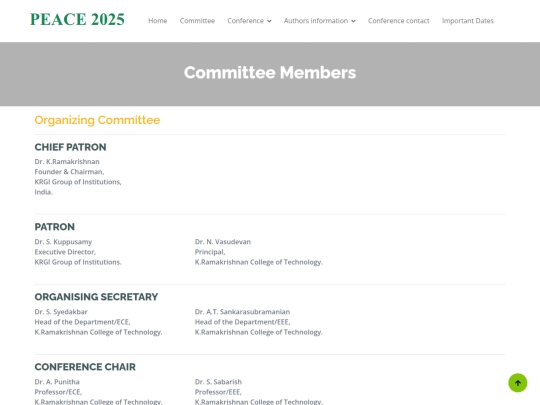Image resolution: width=540 pixels, height=405 pixels.
Task: Click the name Dr. S. Sabarish
Action: tap(218, 382)
